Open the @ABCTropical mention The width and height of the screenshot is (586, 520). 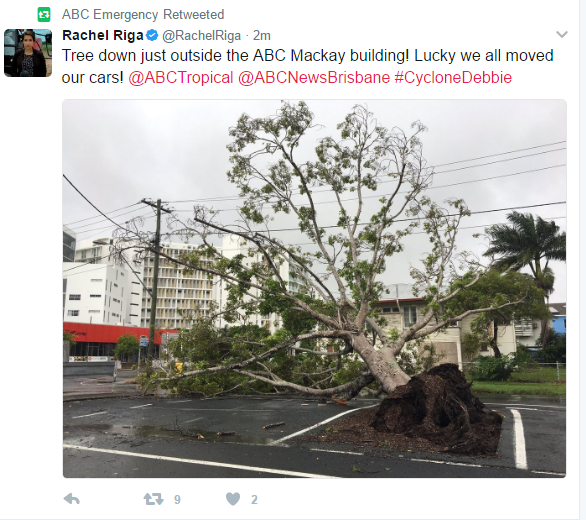(x=181, y=78)
